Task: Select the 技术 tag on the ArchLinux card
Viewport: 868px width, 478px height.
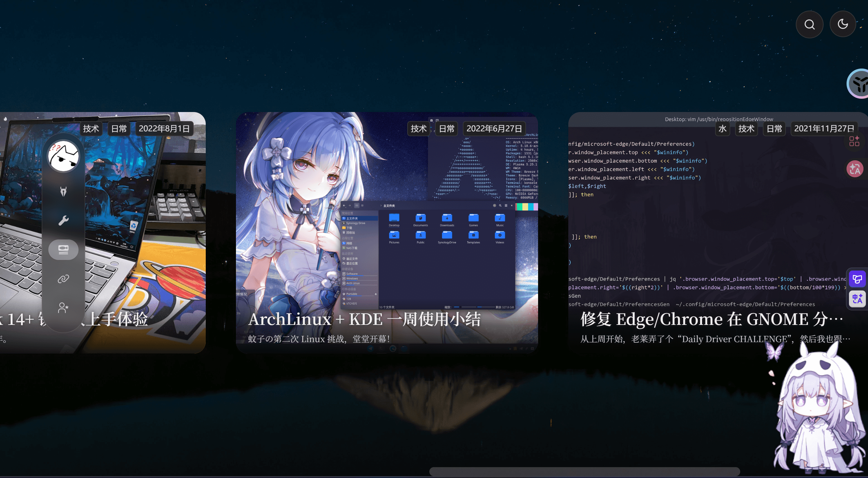Action: (x=419, y=129)
